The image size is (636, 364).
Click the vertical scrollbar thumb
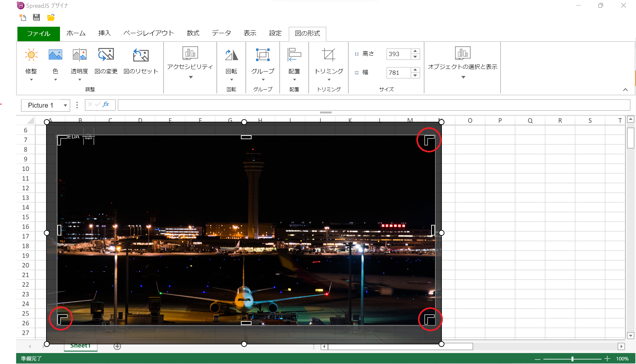pyautogui.click(x=631, y=138)
